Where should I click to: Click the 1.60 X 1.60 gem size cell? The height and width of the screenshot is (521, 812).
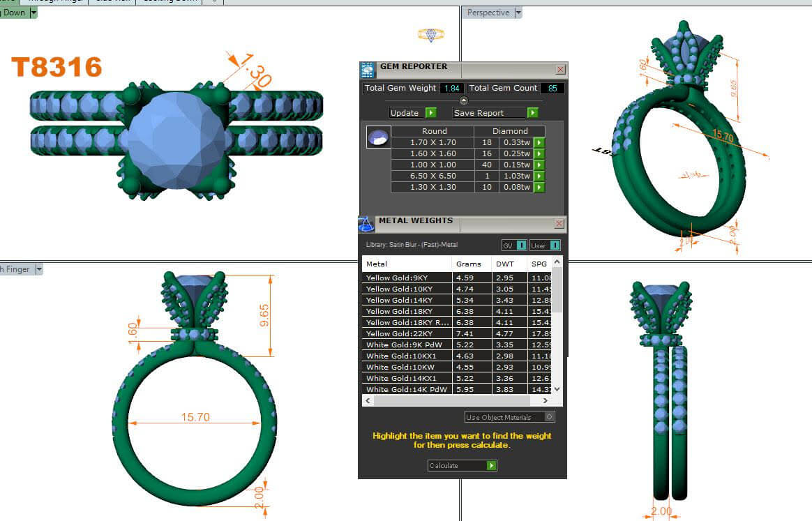click(433, 154)
